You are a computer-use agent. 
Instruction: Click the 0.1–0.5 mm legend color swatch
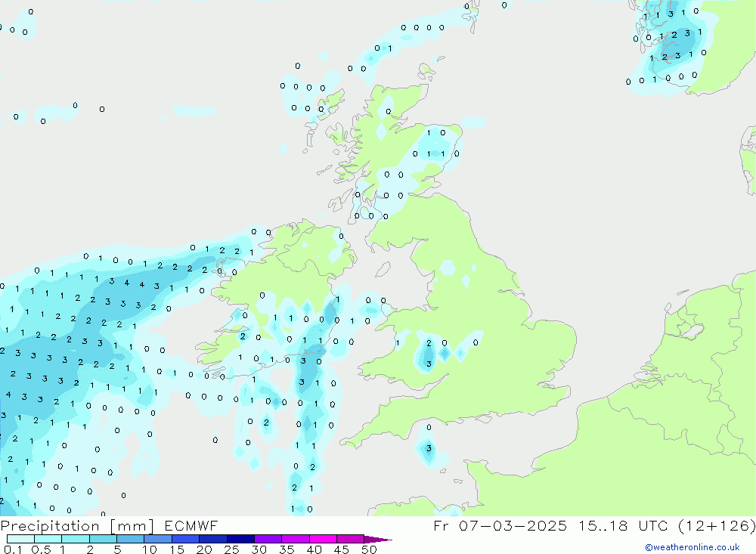20,539
